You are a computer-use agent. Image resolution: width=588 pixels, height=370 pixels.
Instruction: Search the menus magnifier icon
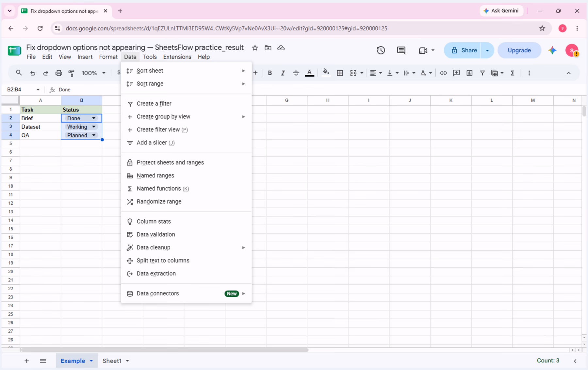19,73
